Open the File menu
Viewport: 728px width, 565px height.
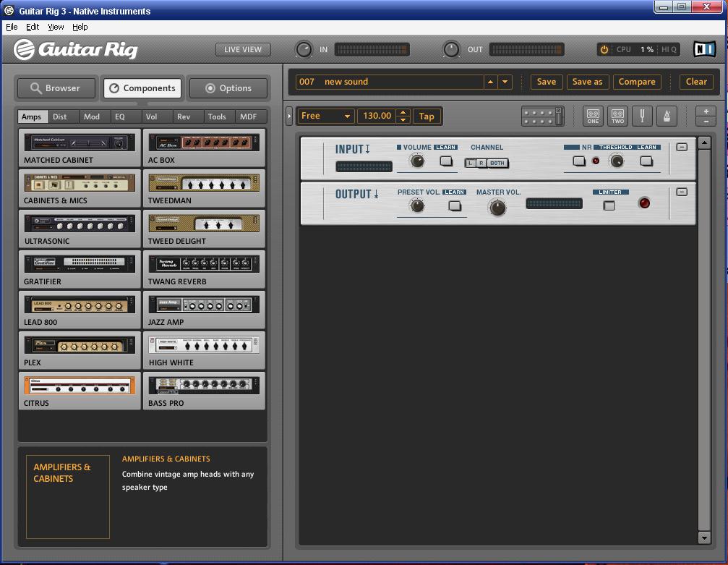click(x=12, y=27)
